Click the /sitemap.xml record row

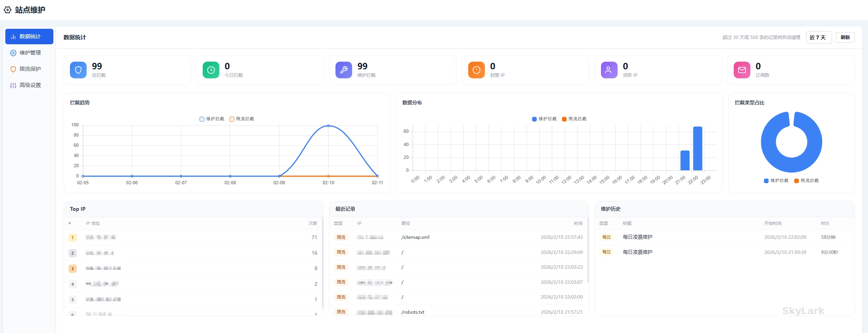click(x=458, y=237)
